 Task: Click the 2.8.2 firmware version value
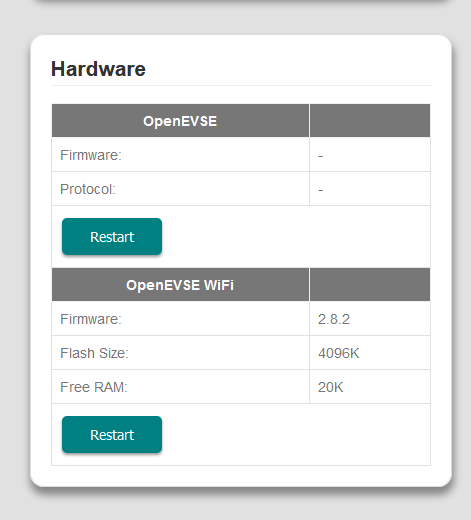[x=334, y=319]
